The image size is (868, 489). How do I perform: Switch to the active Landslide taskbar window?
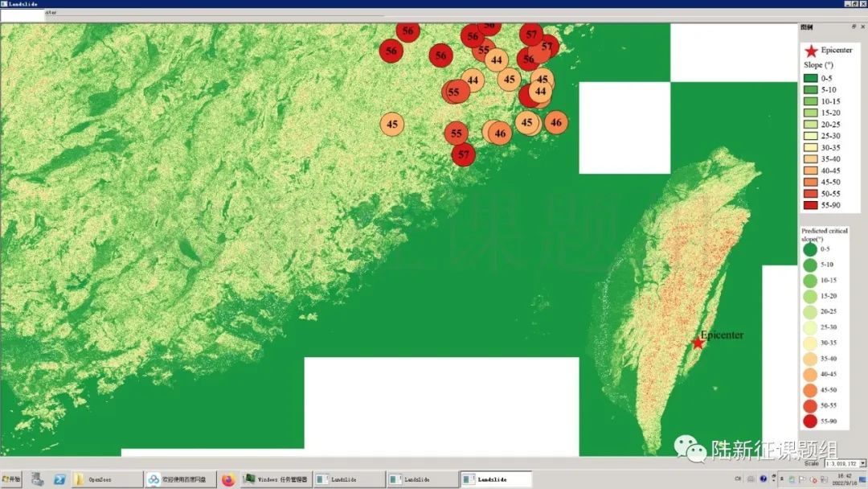495,479
